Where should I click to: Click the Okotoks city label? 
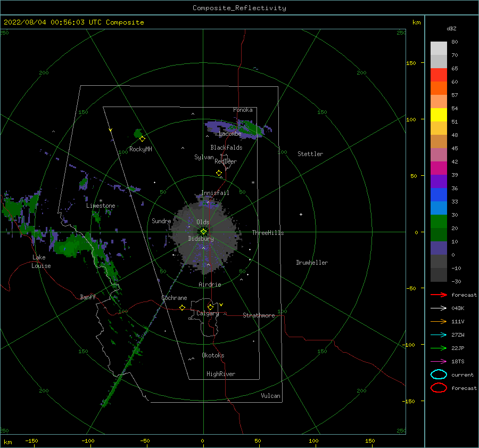[x=213, y=355]
